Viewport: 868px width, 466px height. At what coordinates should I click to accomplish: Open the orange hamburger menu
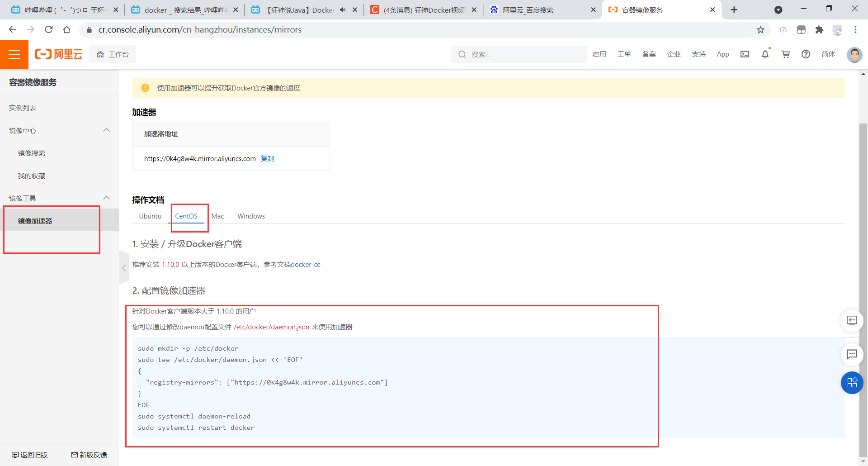coord(14,54)
